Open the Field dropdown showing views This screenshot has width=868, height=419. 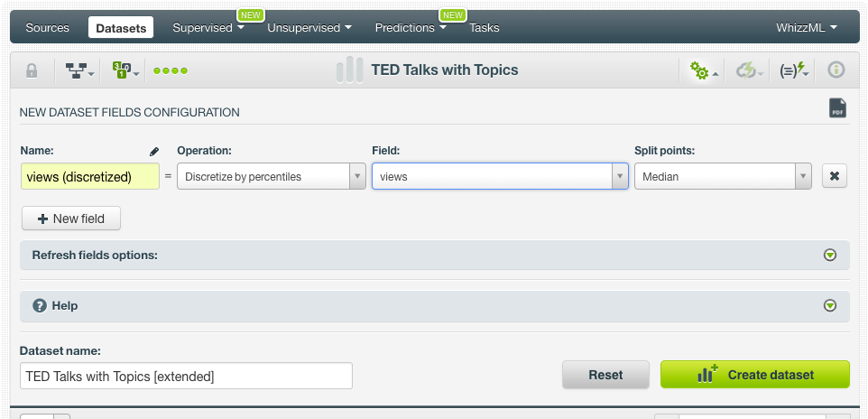pyautogui.click(x=500, y=177)
